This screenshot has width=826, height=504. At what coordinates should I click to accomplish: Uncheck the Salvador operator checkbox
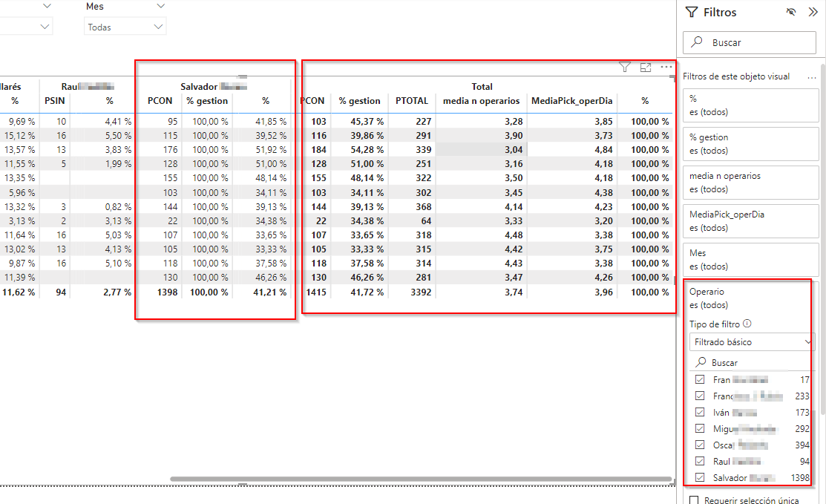click(700, 478)
